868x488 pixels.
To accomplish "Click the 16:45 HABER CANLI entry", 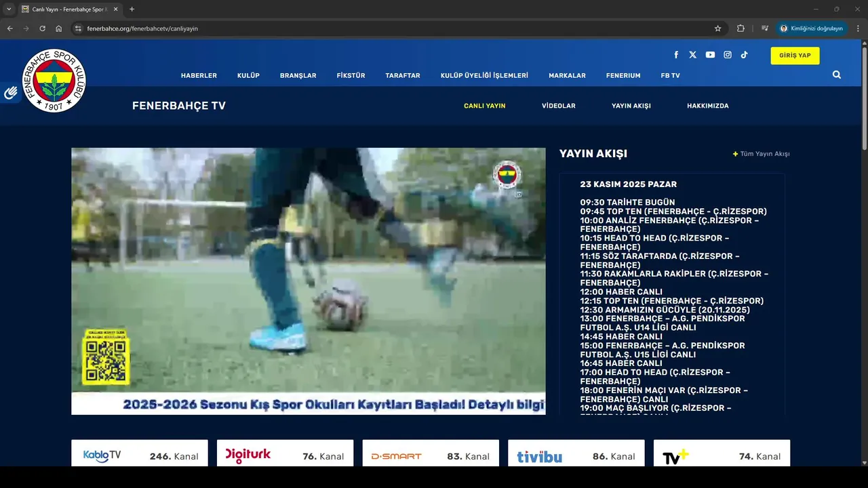I will click(621, 363).
